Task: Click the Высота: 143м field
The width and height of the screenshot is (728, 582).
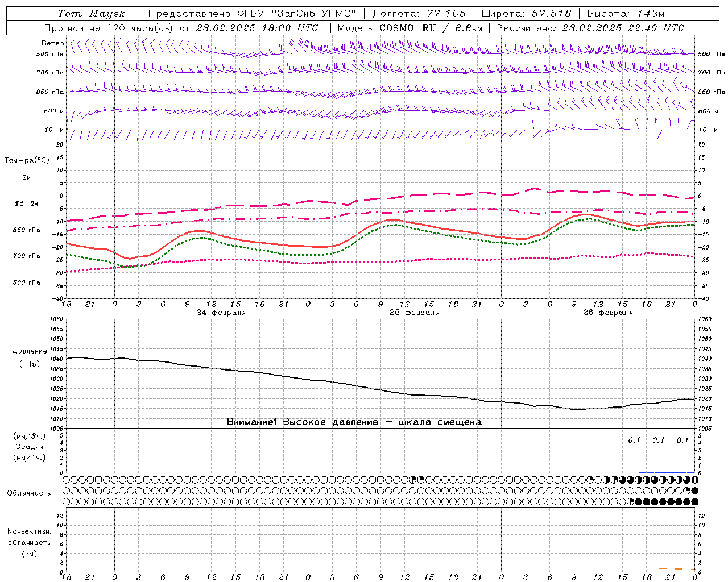Action: [x=626, y=14]
